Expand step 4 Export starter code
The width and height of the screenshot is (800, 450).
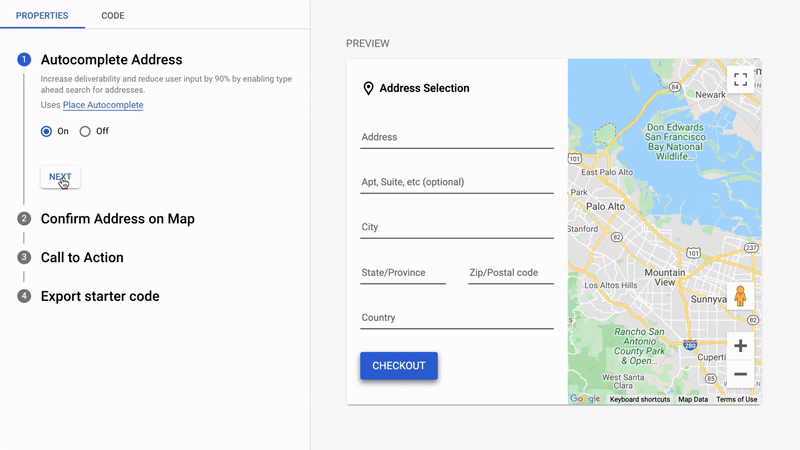[99, 296]
